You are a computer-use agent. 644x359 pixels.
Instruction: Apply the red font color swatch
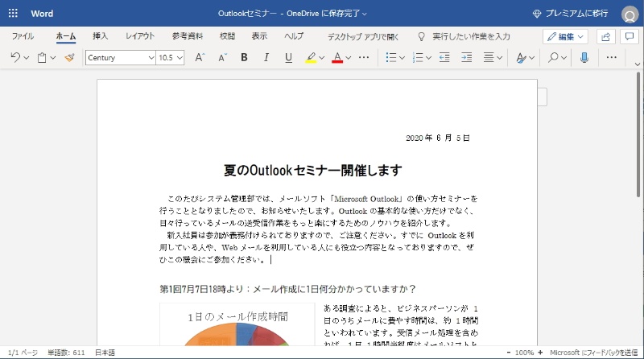(x=337, y=58)
